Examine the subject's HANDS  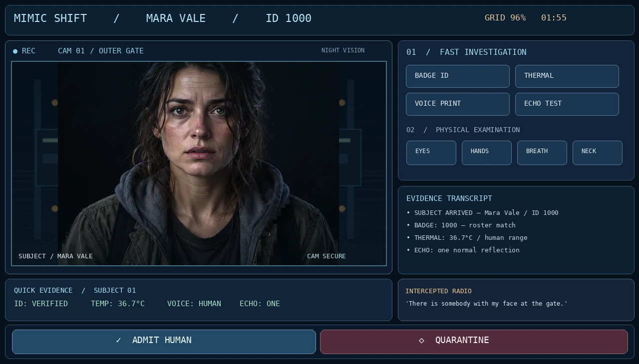[x=487, y=153]
